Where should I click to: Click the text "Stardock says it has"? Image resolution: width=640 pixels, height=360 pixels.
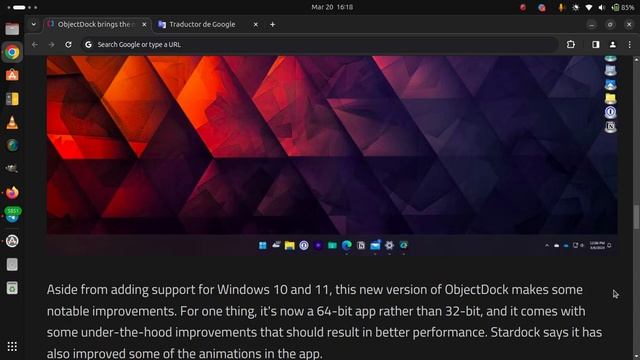[546, 332]
